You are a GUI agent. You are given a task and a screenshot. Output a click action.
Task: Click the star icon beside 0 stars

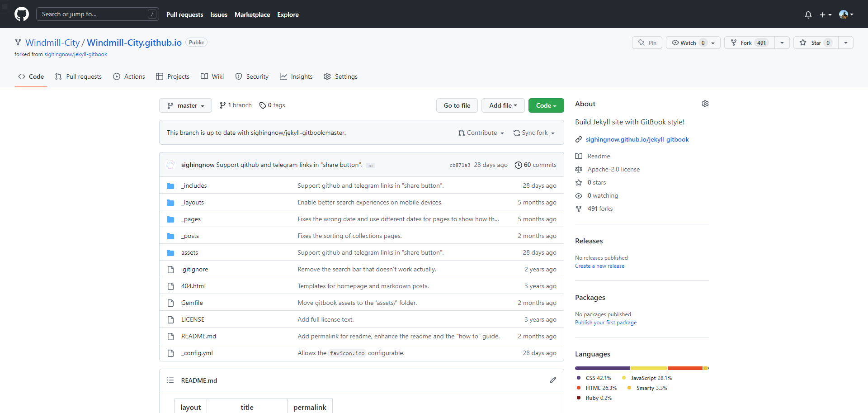(x=579, y=182)
